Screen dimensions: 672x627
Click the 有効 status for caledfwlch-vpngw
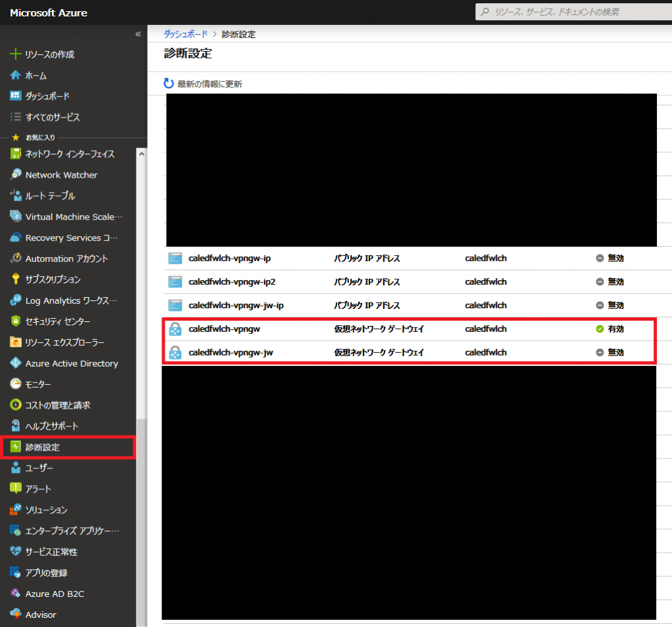coord(616,329)
